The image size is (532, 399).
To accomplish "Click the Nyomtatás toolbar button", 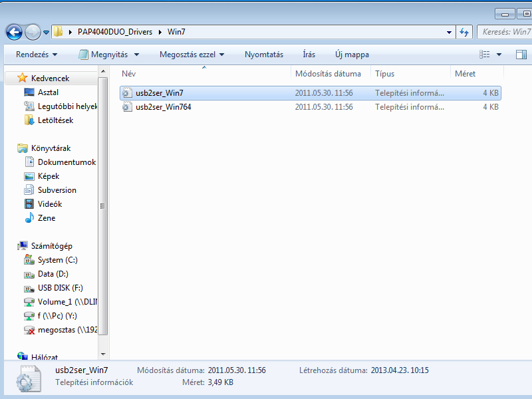I will [263, 55].
